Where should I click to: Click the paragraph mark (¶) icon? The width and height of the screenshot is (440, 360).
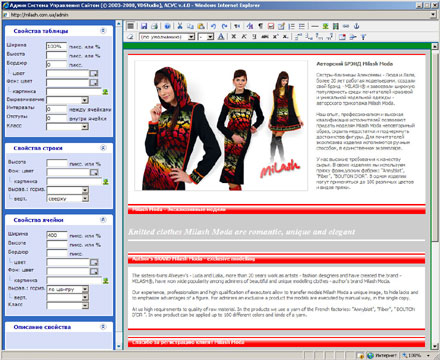coord(260,26)
